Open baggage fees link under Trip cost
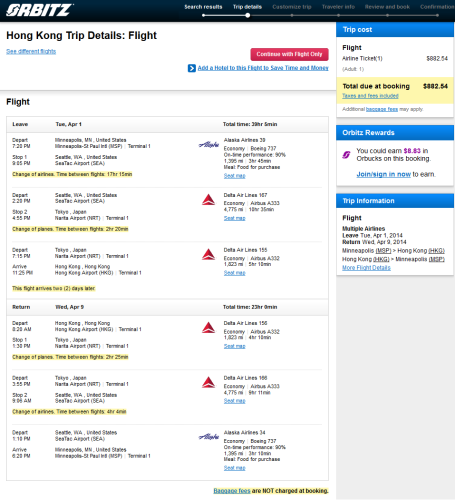The image size is (455, 500). click(x=382, y=109)
